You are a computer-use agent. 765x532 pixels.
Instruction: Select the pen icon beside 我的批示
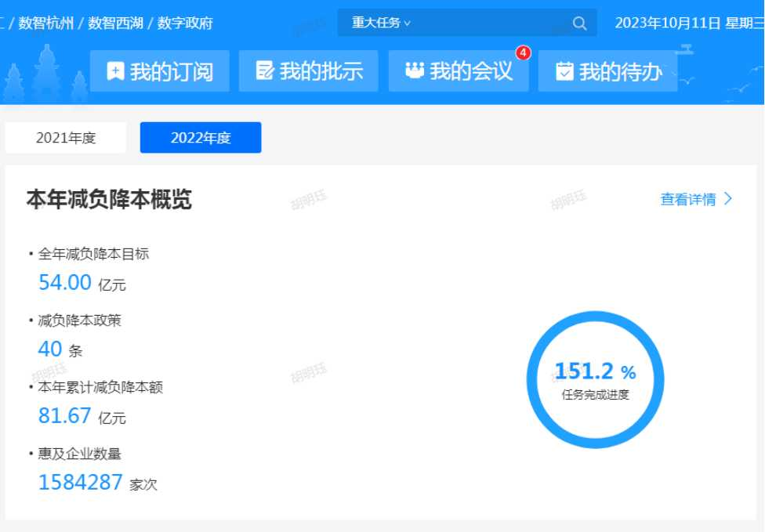pos(263,71)
